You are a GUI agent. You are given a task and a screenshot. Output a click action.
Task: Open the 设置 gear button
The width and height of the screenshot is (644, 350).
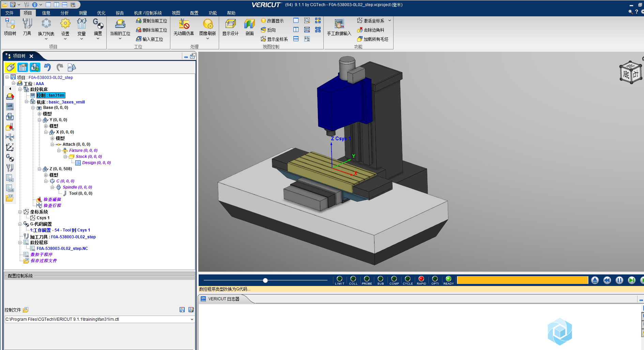(x=65, y=29)
